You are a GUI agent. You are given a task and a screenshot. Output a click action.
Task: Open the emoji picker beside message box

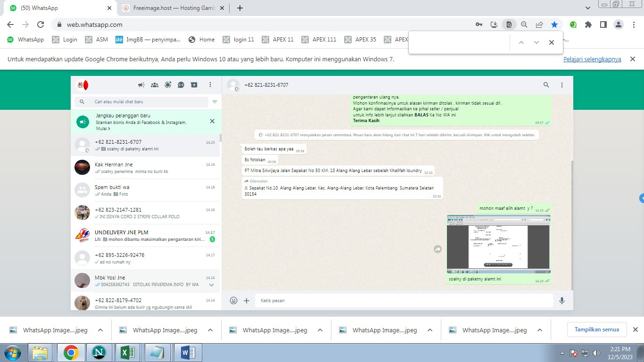(x=233, y=300)
